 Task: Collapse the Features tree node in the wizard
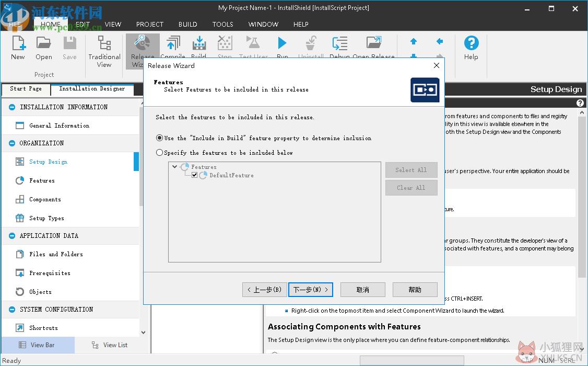(x=175, y=167)
